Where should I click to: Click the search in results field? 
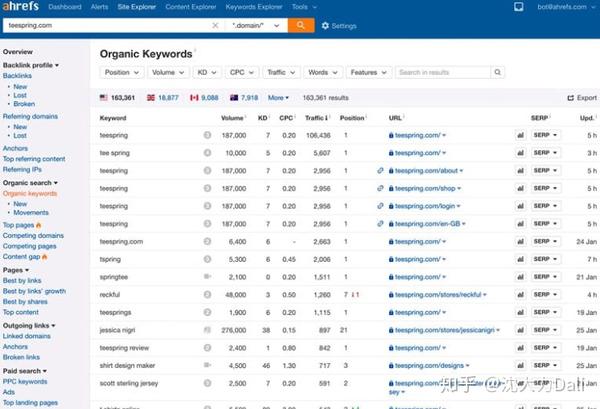(x=443, y=72)
